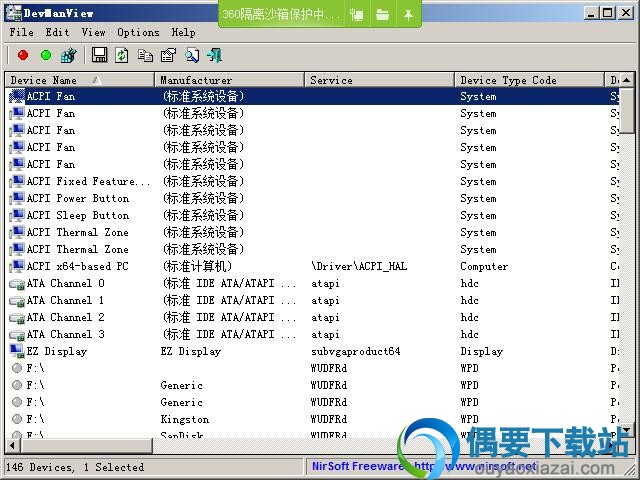Click EZ Display device icon
The width and height of the screenshot is (640, 480).
click(17, 351)
